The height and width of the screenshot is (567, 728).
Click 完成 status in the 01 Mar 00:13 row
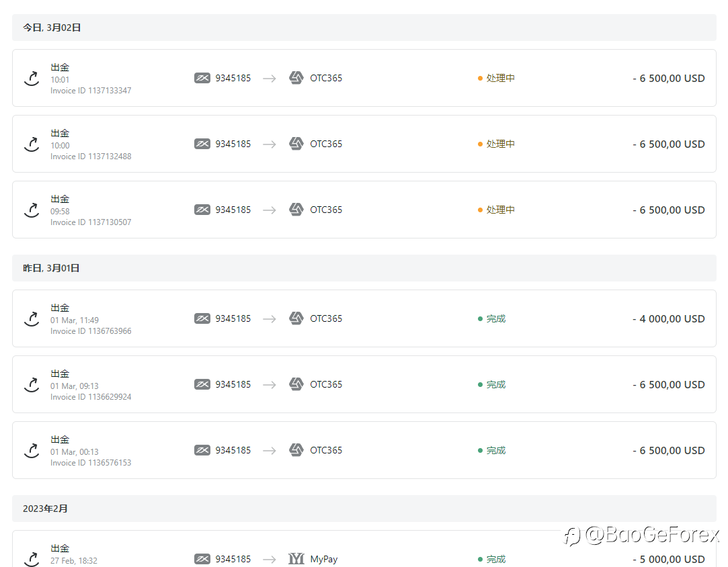[x=491, y=450]
